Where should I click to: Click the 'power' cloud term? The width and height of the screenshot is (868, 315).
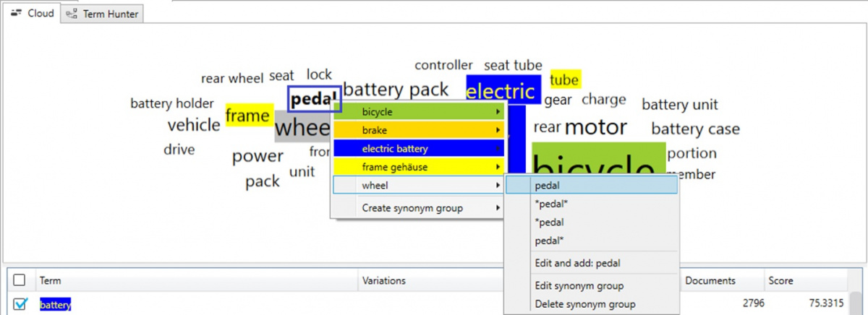coord(258,157)
